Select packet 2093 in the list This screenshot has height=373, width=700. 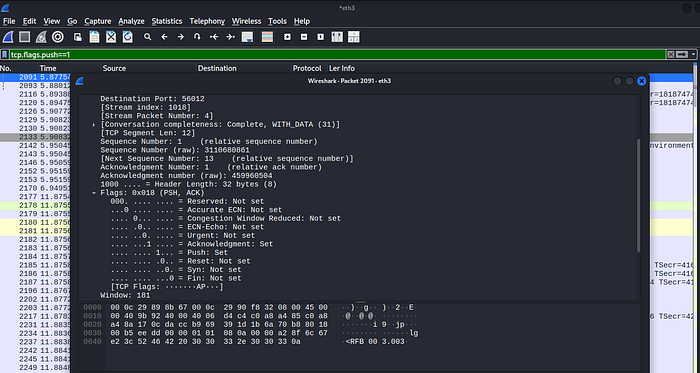click(x=35, y=86)
